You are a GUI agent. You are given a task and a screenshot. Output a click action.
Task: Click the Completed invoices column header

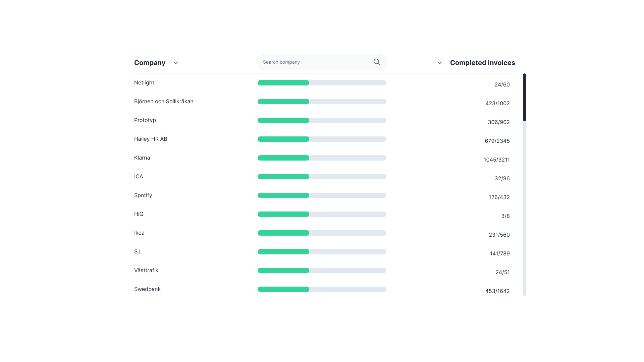point(482,63)
